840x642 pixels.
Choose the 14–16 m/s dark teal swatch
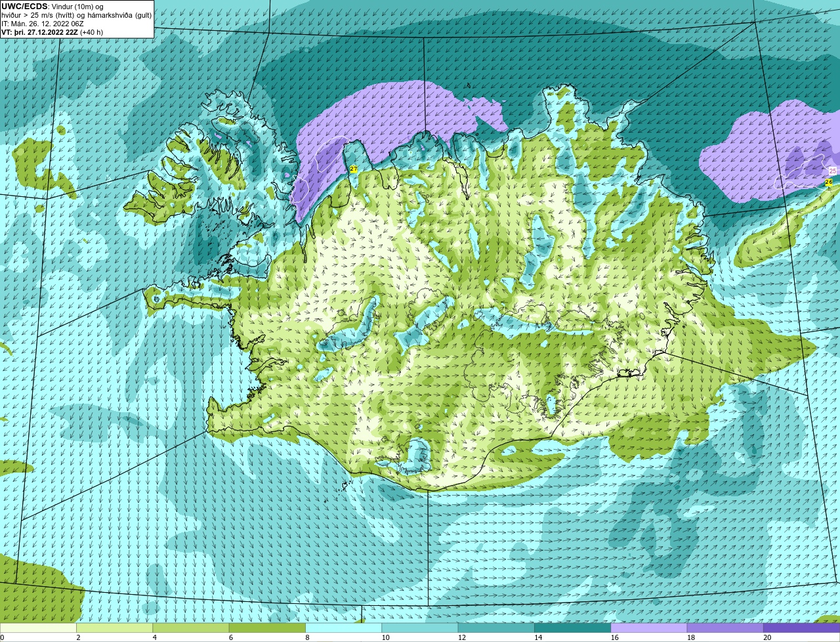point(573,628)
